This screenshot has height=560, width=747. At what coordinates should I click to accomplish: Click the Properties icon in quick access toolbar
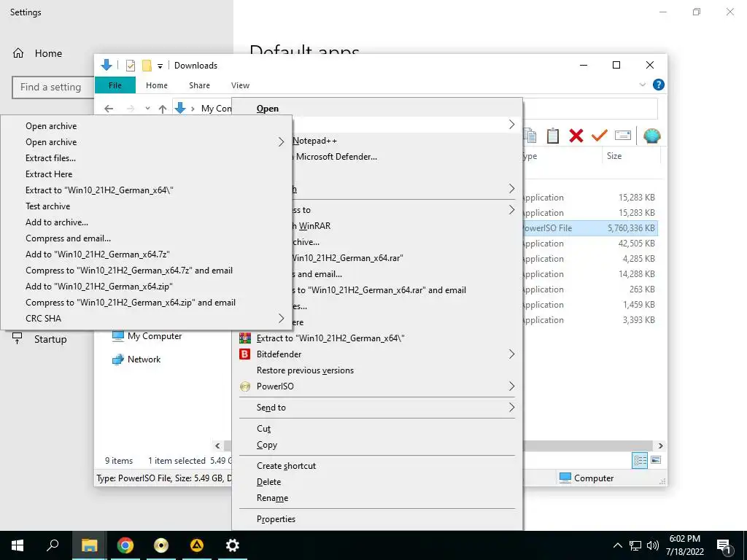click(130, 65)
